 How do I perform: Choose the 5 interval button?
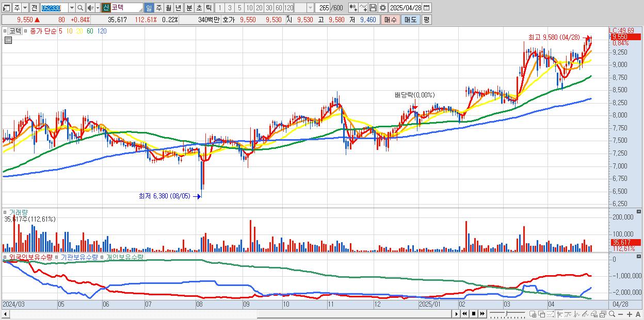pos(239,8)
